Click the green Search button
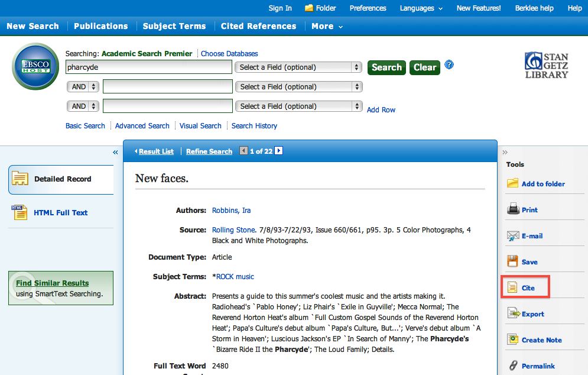588x375 pixels. coord(386,67)
